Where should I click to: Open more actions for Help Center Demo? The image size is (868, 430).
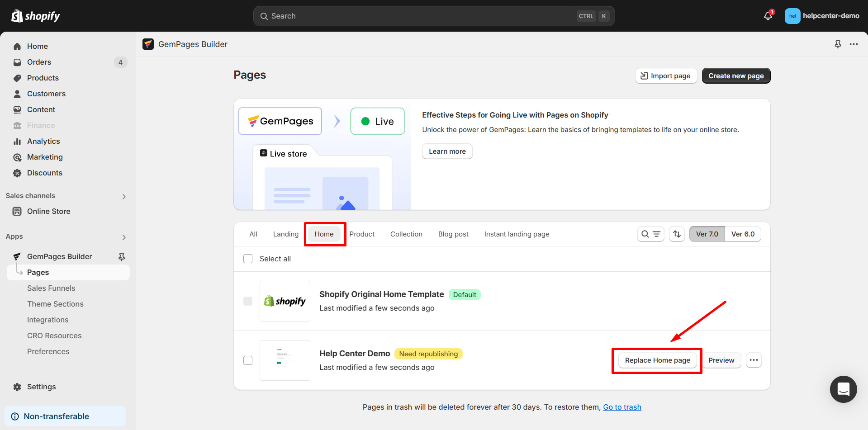754,360
